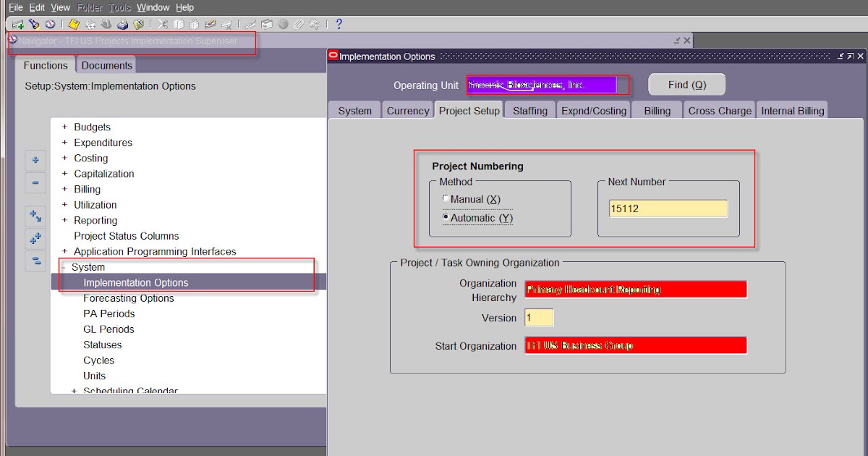The image size is (868, 456).
Task: Click the Window Help question mark icon
Action: click(339, 23)
